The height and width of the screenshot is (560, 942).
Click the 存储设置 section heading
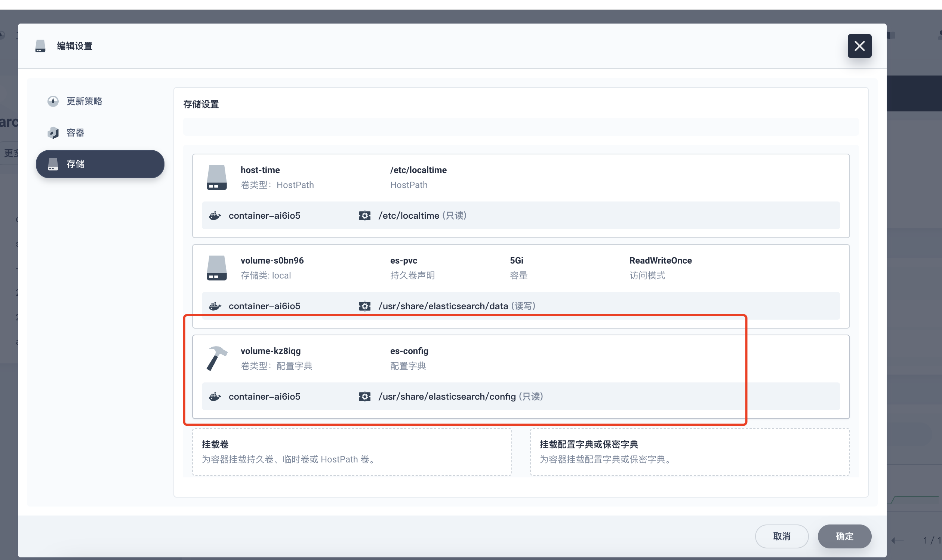(201, 104)
